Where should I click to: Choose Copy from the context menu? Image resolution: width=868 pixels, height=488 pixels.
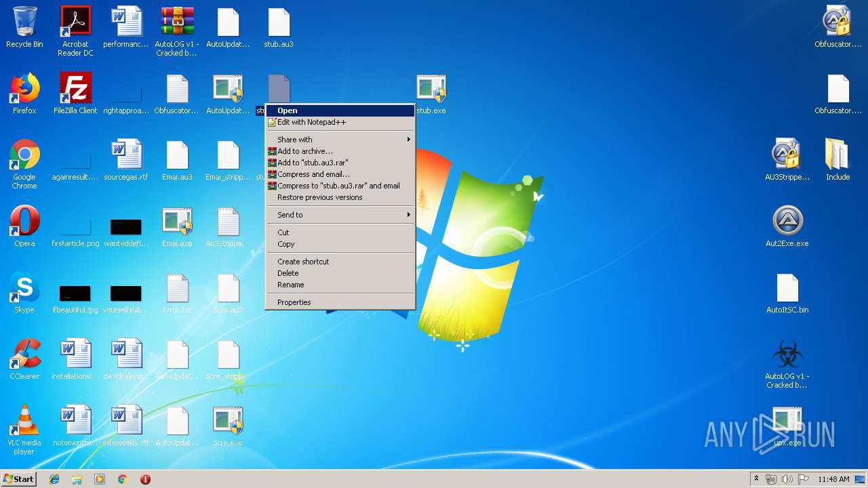340,244
